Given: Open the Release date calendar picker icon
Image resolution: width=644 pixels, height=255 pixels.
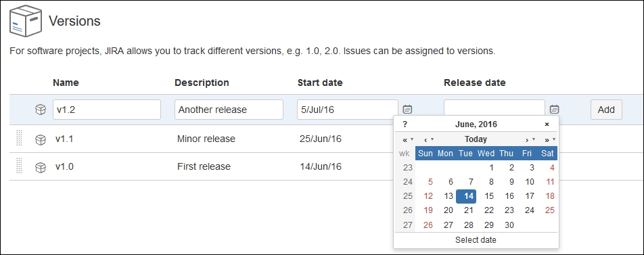Looking at the screenshot, I should pos(555,109).
